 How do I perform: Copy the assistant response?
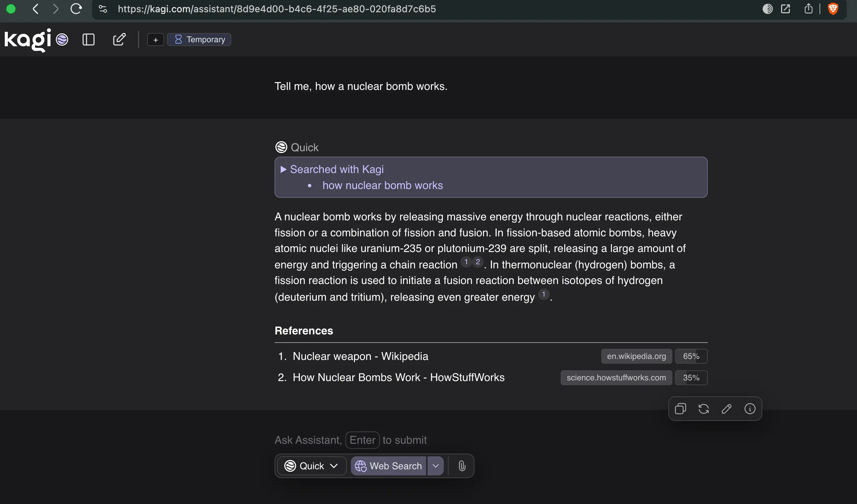pos(681,409)
